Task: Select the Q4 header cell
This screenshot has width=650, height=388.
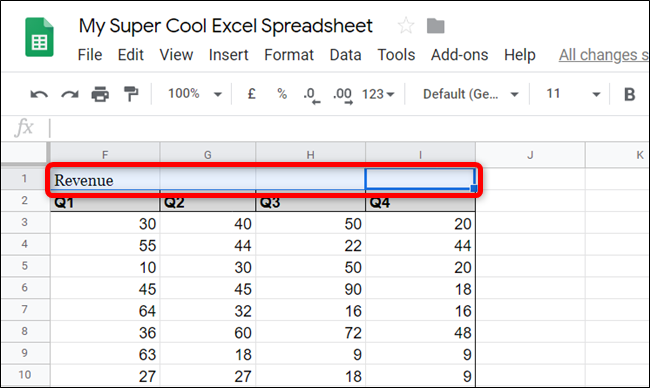Action: [420, 202]
